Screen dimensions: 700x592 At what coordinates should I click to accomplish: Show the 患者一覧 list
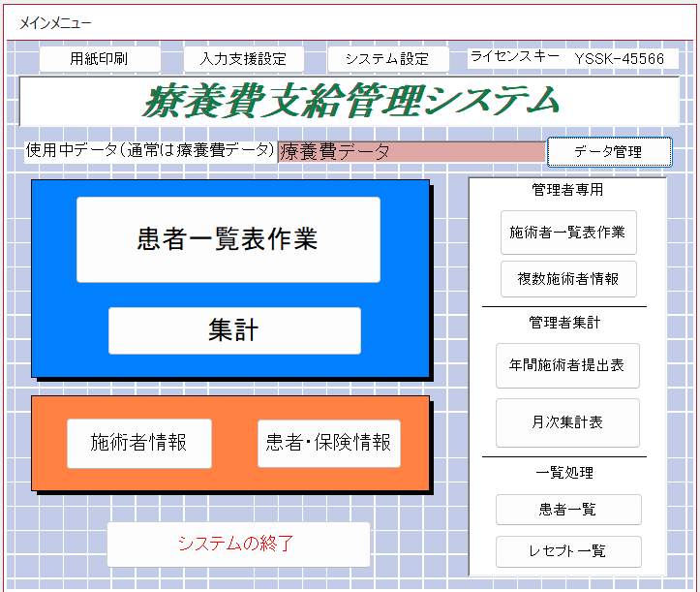click(x=567, y=509)
